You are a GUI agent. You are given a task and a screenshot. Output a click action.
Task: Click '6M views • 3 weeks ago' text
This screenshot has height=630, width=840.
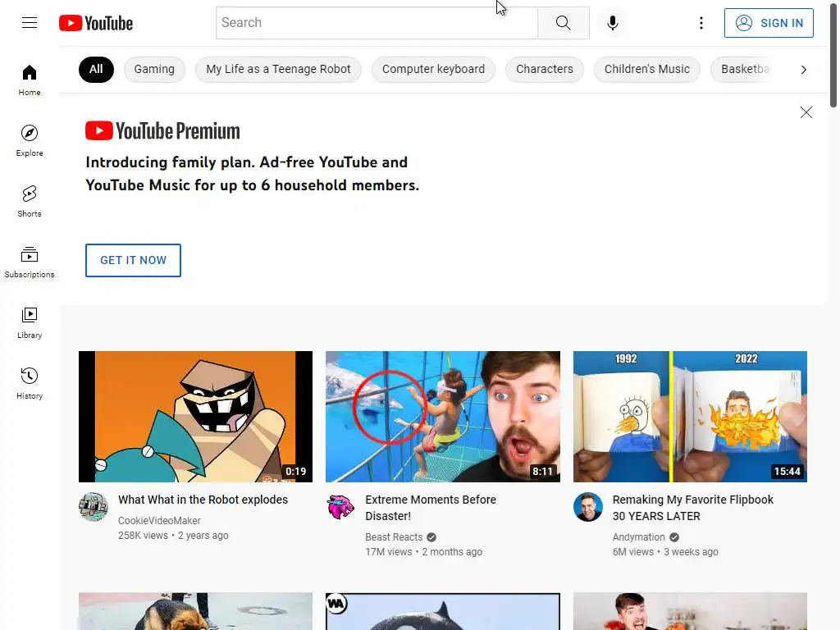click(665, 552)
